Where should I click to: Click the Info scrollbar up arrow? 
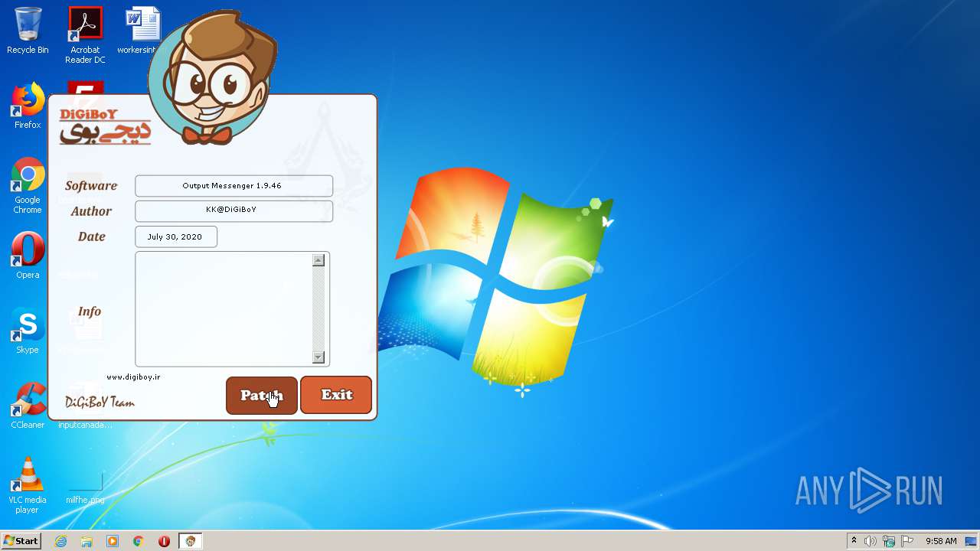point(318,260)
